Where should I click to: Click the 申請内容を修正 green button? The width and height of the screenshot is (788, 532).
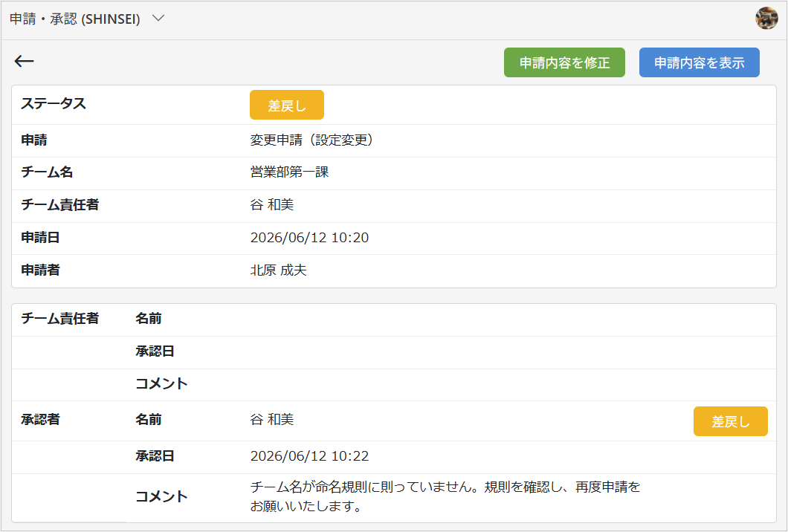564,63
